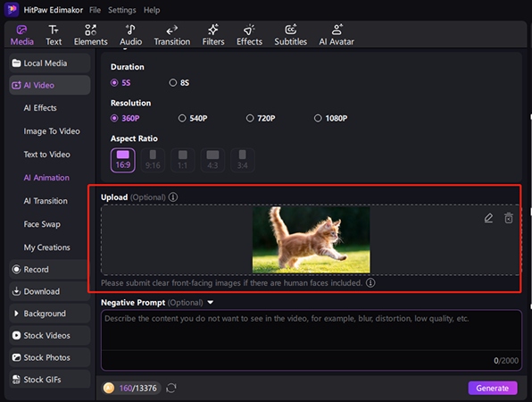Open the Elements tab

(90, 35)
